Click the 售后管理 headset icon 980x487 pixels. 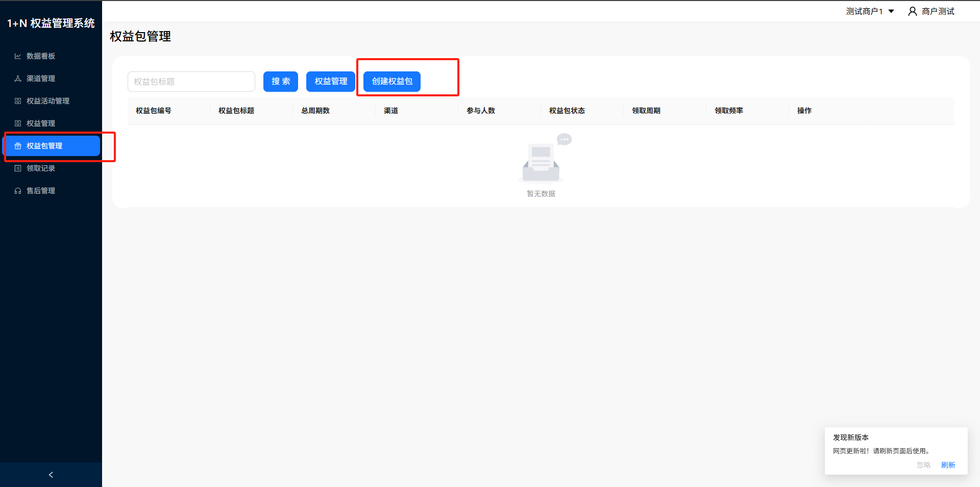click(x=18, y=191)
